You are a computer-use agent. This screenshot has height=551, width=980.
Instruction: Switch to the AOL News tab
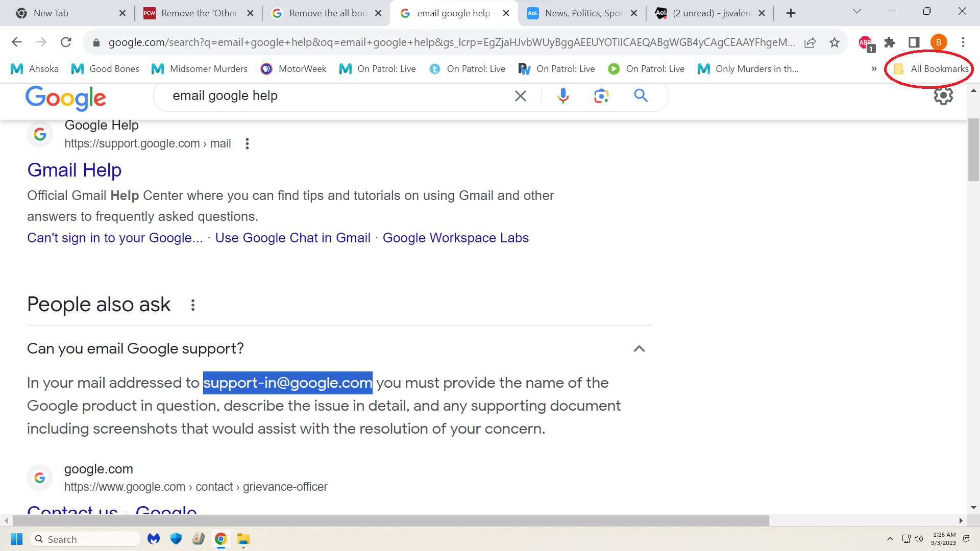tap(581, 13)
